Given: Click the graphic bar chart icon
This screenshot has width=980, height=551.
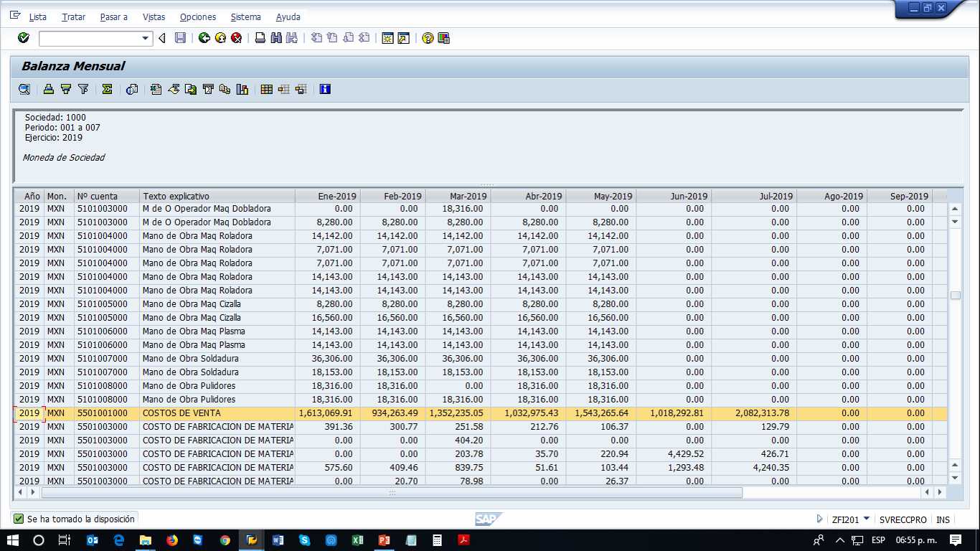Looking at the screenshot, I should (242, 89).
